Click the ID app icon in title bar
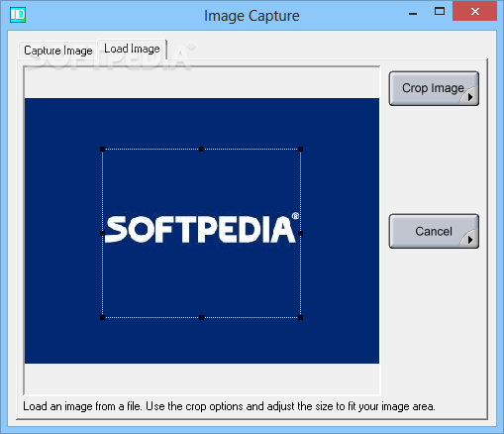Viewport: 504px width, 434px height. pos(18,15)
